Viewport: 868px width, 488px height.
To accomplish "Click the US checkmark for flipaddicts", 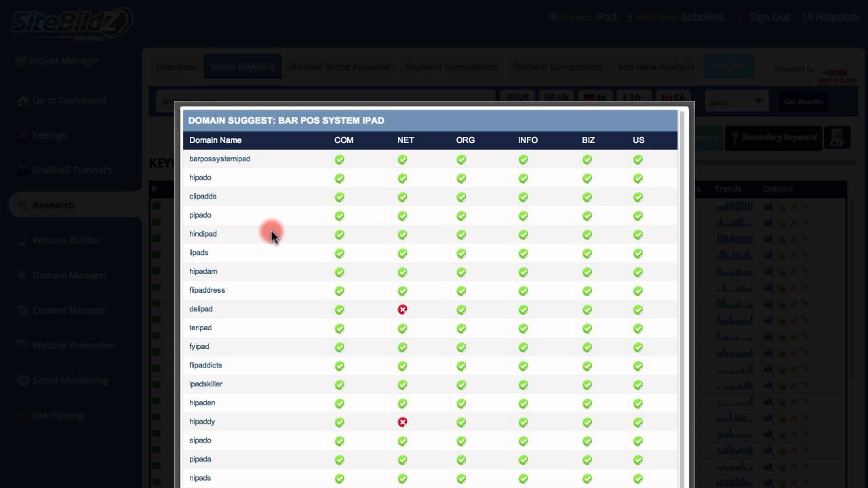I will coord(638,366).
